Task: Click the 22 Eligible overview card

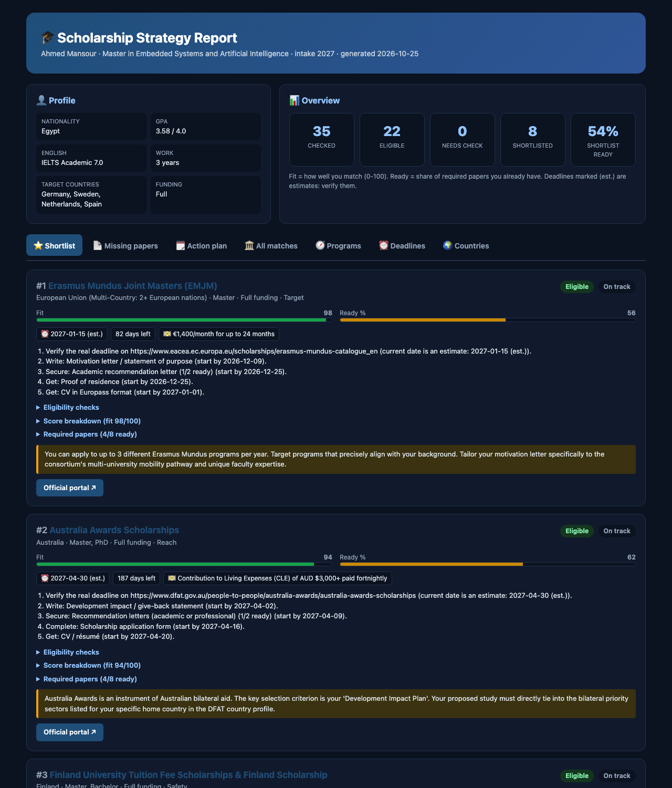Action: (x=392, y=140)
